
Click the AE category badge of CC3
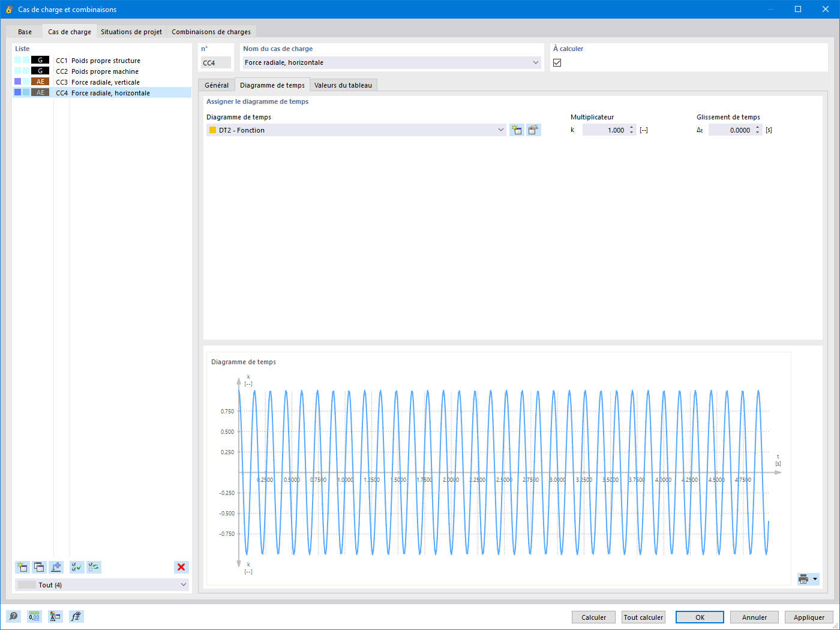pyautogui.click(x=40, y=82)
